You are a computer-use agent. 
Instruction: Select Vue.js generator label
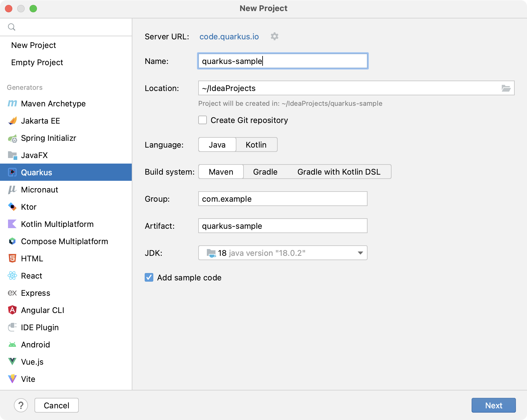coord(32,362)
